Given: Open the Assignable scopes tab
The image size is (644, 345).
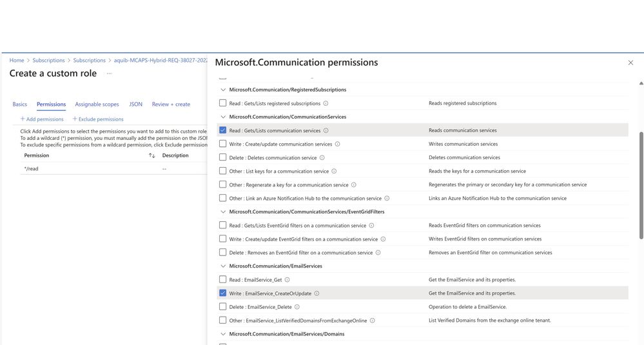Looking at the screenshot, I should 97,104.
